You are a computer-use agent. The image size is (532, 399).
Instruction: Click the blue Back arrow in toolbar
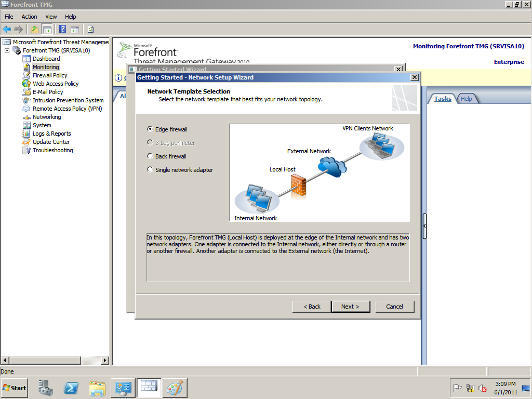coord(7,29)
